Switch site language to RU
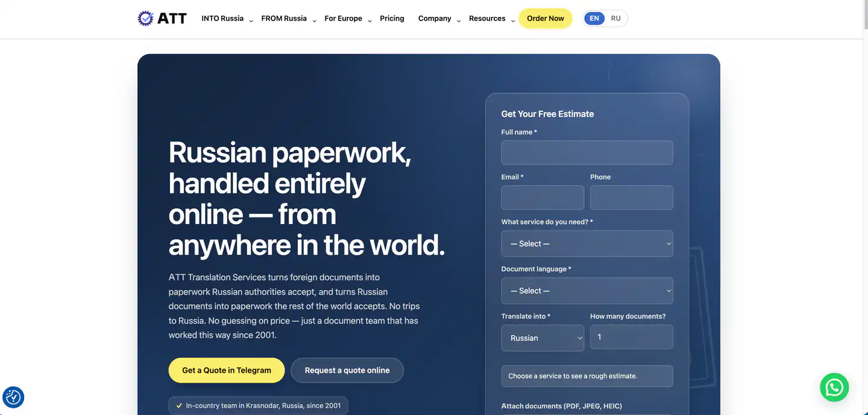Image resolution: width=868 pixels, height=415 pixels. coord(615,19)
